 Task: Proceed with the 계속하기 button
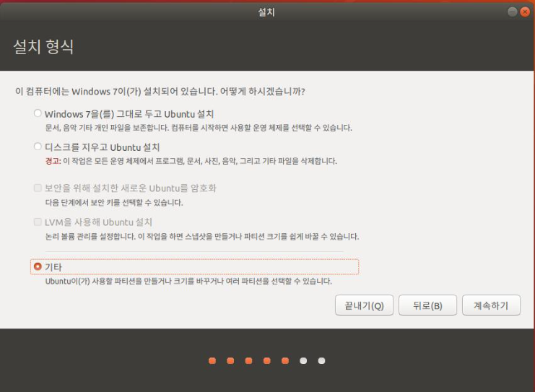pyautogui.click(x=491, y=305)
